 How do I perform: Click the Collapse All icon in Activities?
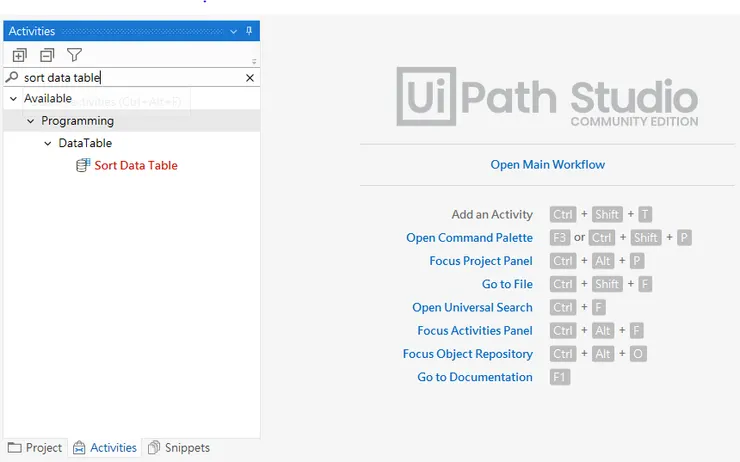coord(47,55)
